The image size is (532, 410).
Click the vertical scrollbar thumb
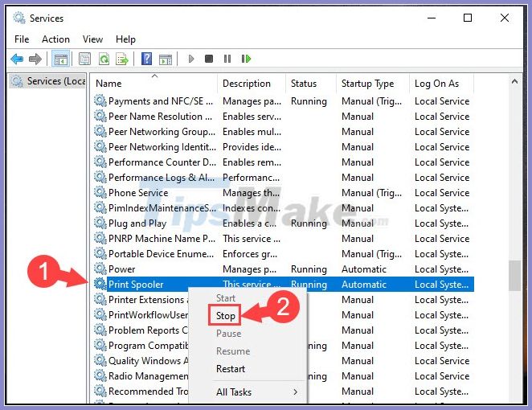[x=514, y=276]
